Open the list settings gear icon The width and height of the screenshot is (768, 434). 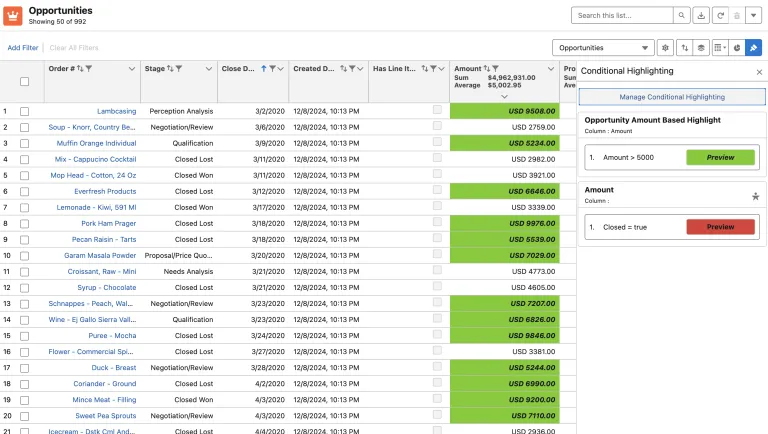(665, 48)
